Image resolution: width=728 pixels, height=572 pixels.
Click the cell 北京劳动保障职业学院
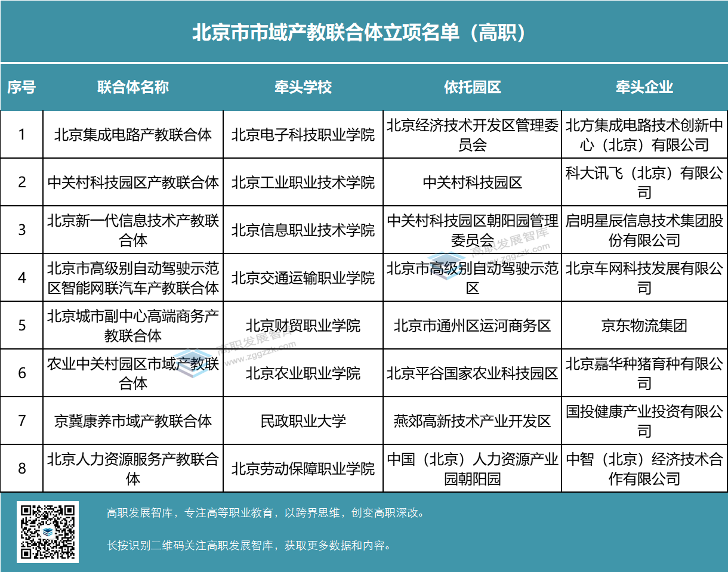click(303, 469)
